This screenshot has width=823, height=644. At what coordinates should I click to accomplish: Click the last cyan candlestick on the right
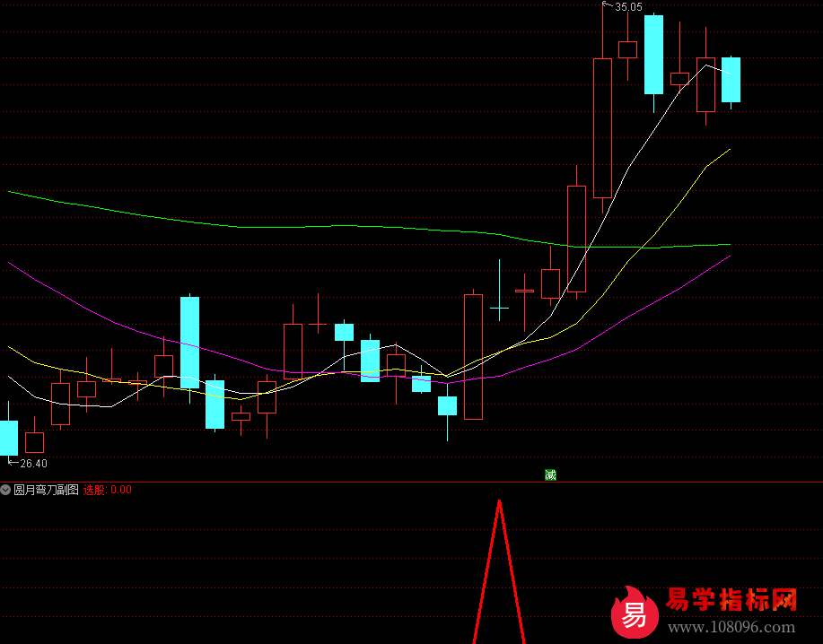(x=731, y=79)
